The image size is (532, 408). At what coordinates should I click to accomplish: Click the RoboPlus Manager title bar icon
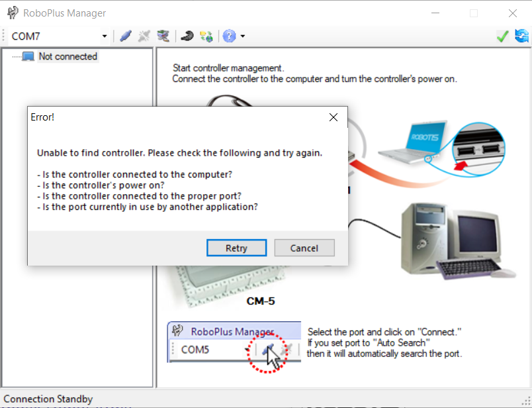pos(12,13)
